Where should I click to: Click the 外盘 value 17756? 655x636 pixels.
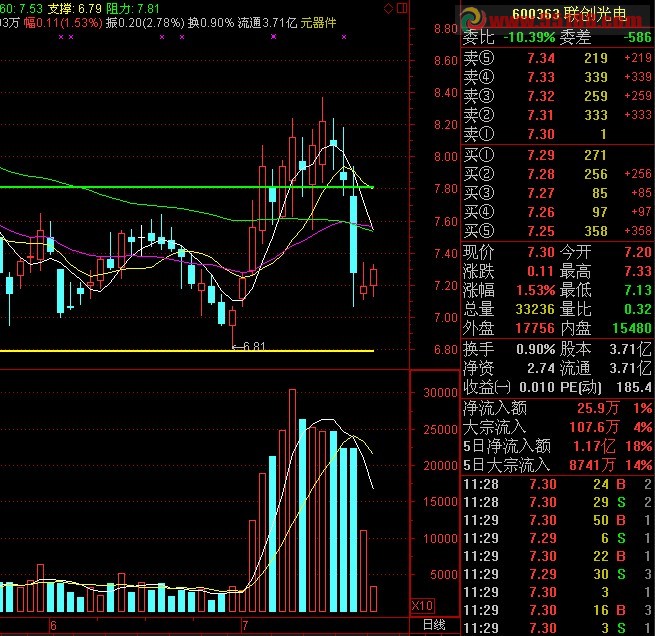click(x=535, y=328)
